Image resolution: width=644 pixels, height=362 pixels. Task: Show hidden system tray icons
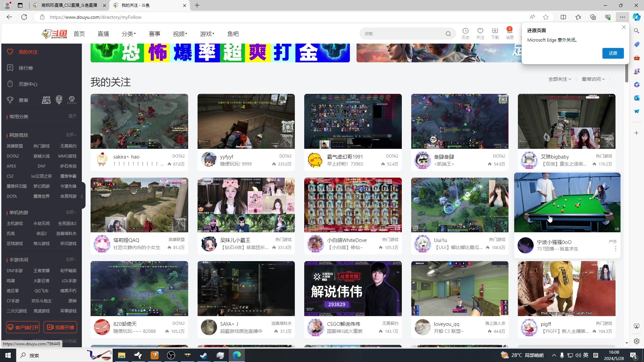click(554, 355)
